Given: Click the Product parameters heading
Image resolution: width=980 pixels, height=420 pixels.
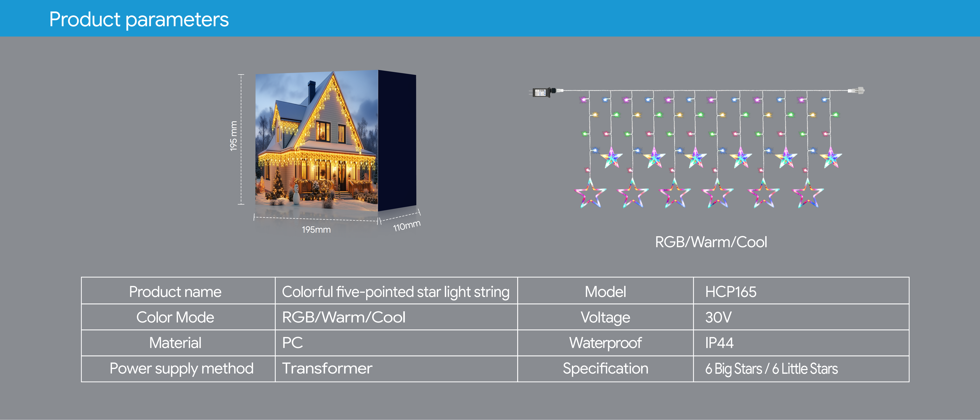Looking at the screenshot, I should click(x=139, y=19).
